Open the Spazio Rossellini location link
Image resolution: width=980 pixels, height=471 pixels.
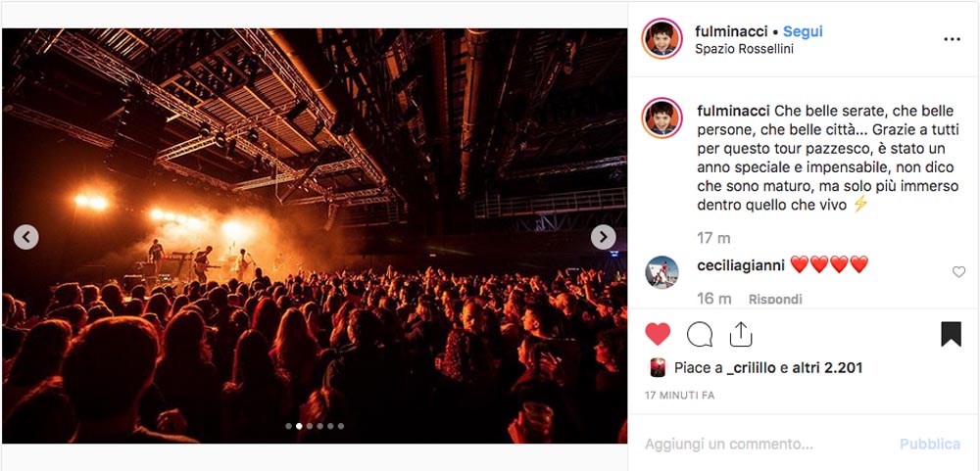[x=745, y=49]
